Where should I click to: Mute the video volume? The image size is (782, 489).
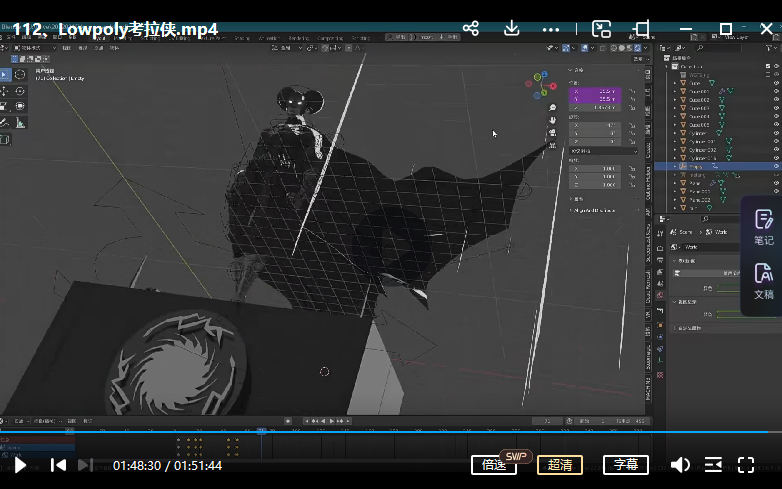(x=680, y=465)
